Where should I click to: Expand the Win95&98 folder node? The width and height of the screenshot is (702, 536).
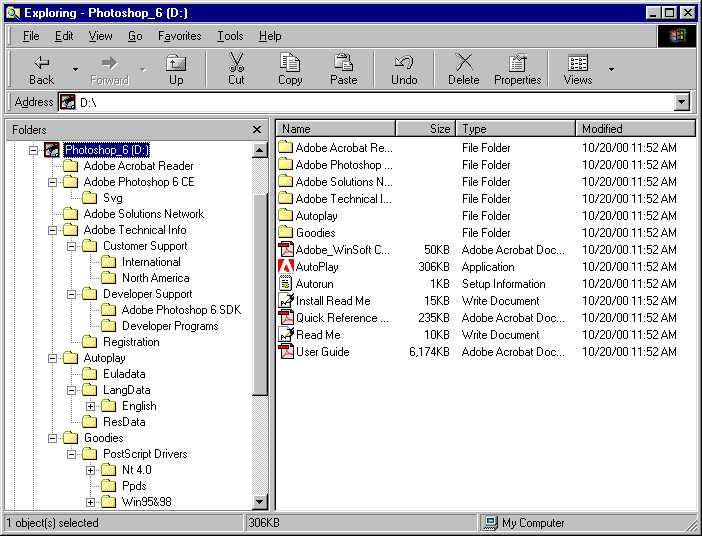click(90, 502)
